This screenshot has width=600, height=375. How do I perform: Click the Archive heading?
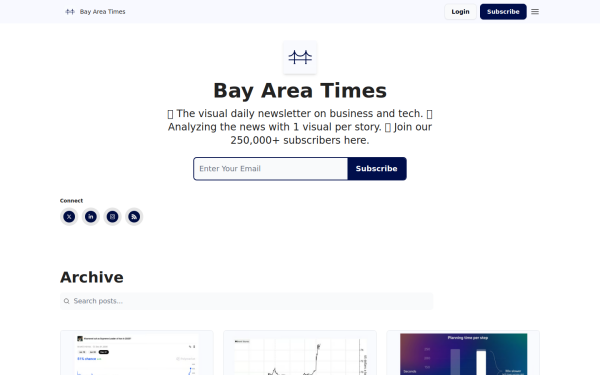click(x=92, y=277)
